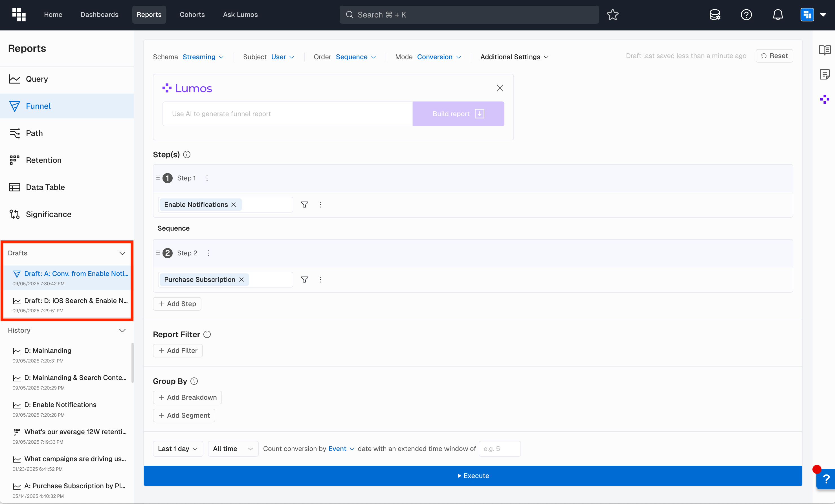
Task: Click the Execute button
Action: pyautogui.click(x=473, y=476)
